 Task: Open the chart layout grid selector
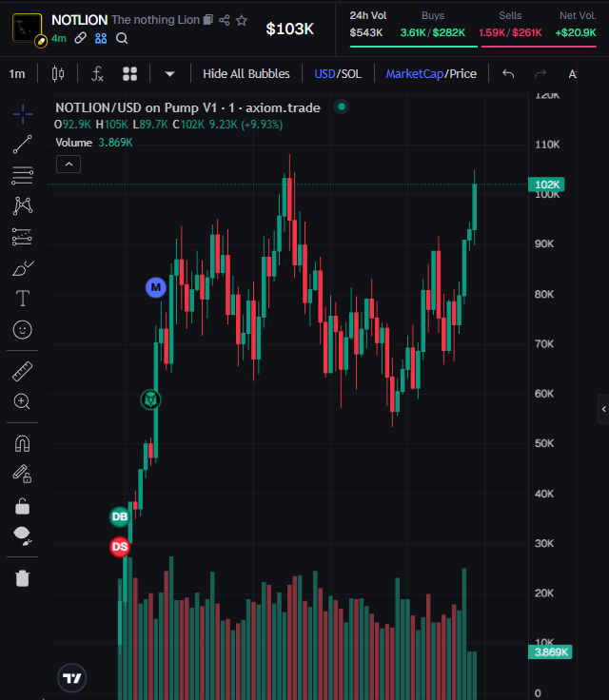pos(130,73)
